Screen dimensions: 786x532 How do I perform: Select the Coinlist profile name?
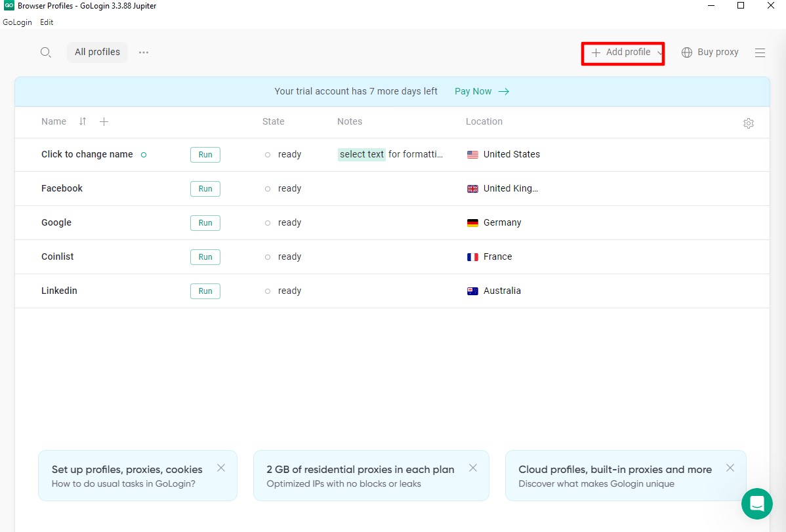tap(58, 256)
